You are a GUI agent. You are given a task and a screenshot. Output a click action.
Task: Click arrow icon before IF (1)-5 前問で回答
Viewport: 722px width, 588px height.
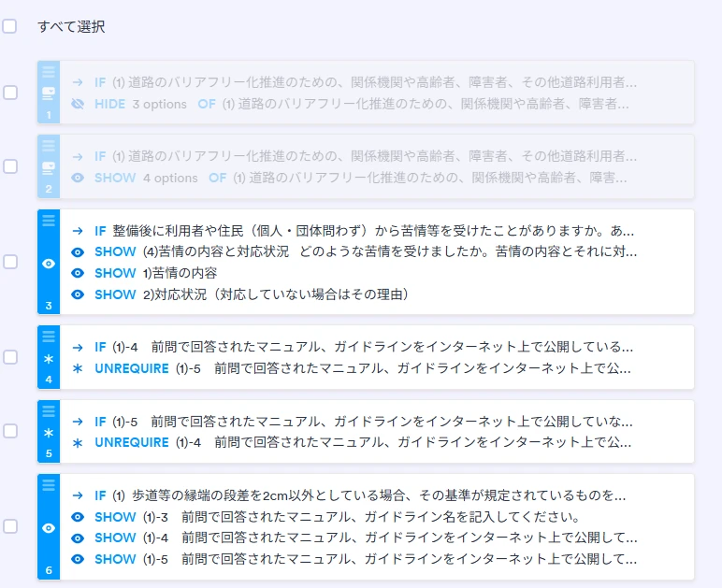pos(78,422)
